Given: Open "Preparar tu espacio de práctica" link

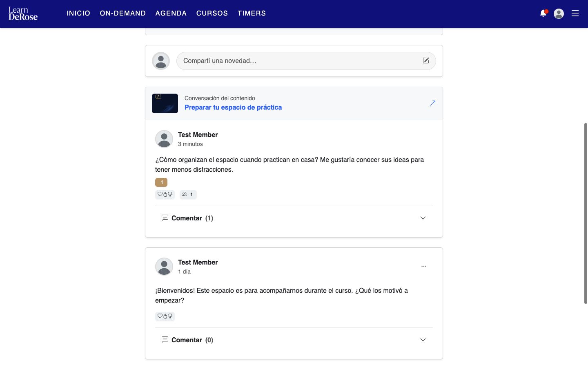Looking at the screenshot, I should pos(233,108).
